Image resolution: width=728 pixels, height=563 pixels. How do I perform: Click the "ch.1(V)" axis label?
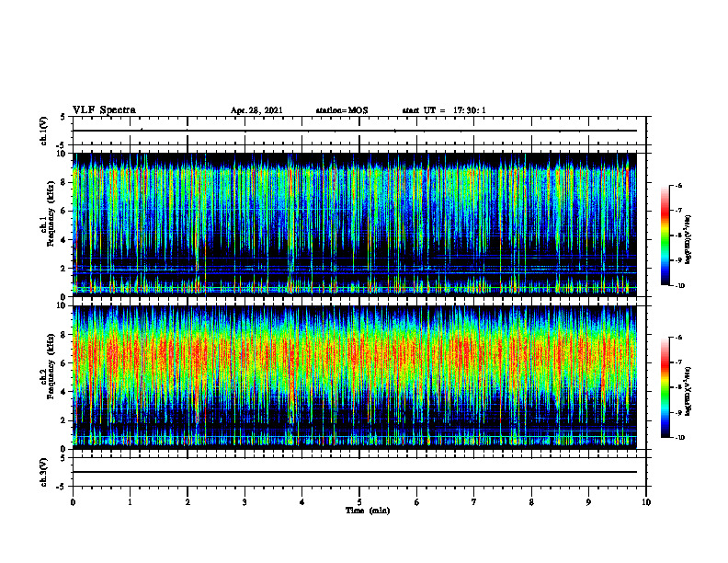tap(43, 131)
